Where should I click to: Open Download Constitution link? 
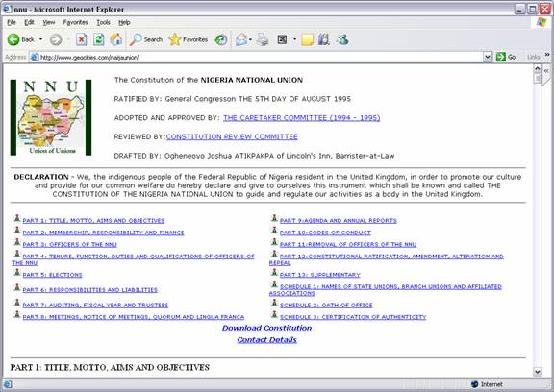[267, 328]
